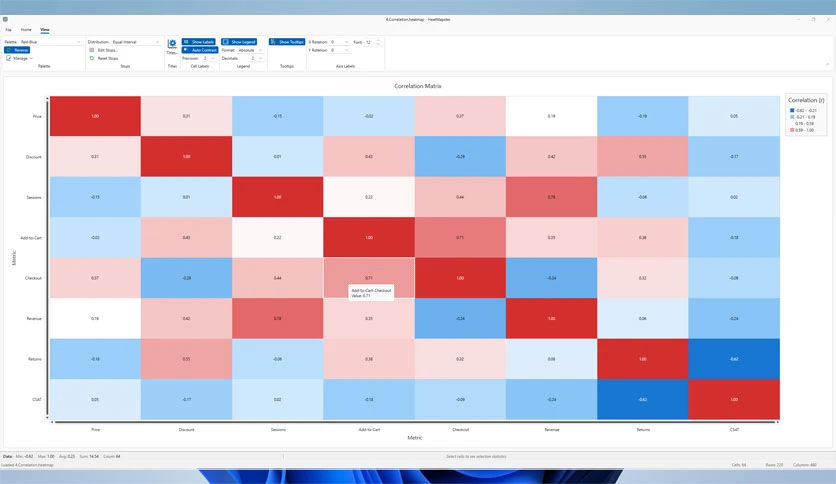This screenshot has height=484, width=836.
Task: Open the Palette Red-Blue dropdown
Action: click(x=51, y=42)
